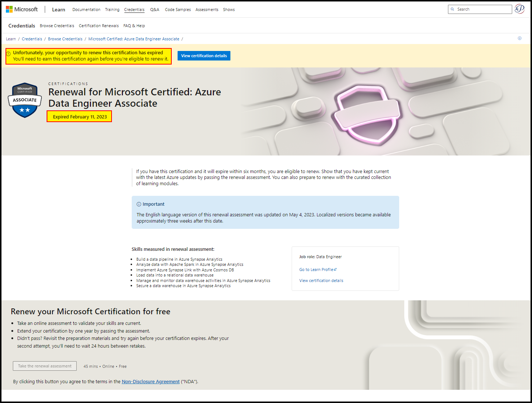The width and height of the screenshot is (532, 403).
Task: Click 'Implement Azure Synapse Link with Azure Cosmos DB'
Action: [185, 270]
